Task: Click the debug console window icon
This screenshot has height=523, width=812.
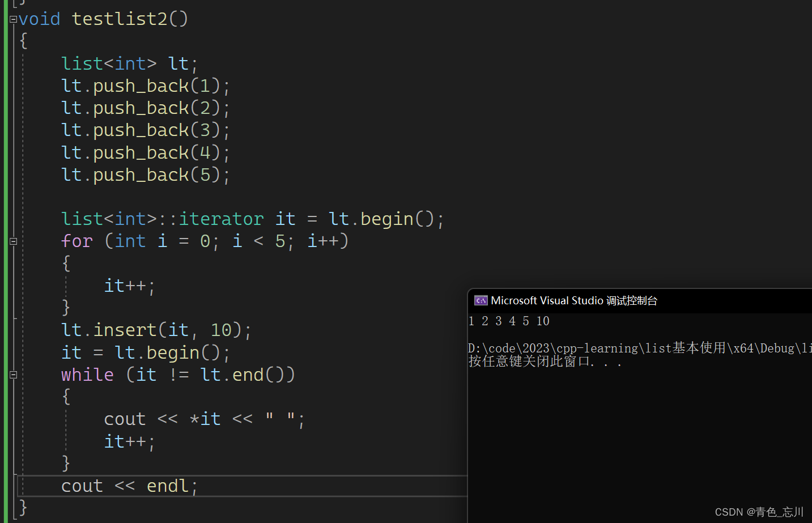Action: [x=481, y=300]
